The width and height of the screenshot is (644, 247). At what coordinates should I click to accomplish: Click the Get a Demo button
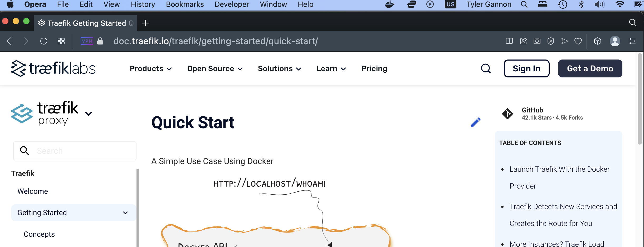590,68
